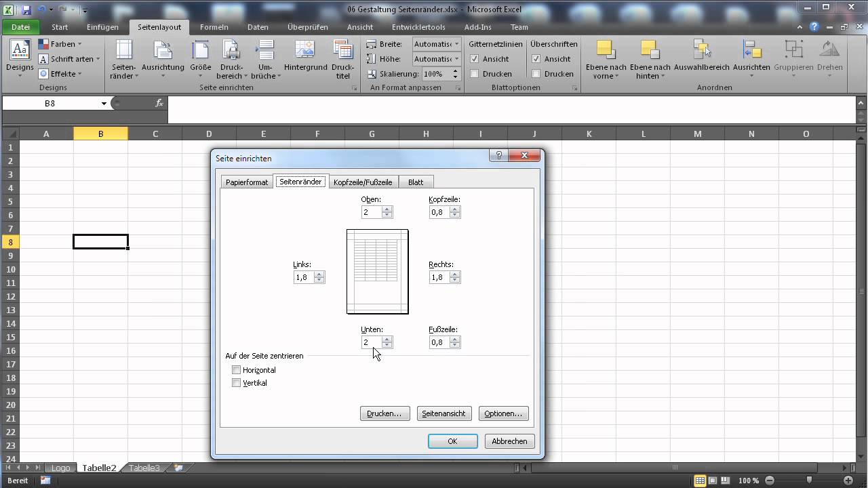Save the workbook with quick access icon
The image size is (868, 488).
[27, 10]
